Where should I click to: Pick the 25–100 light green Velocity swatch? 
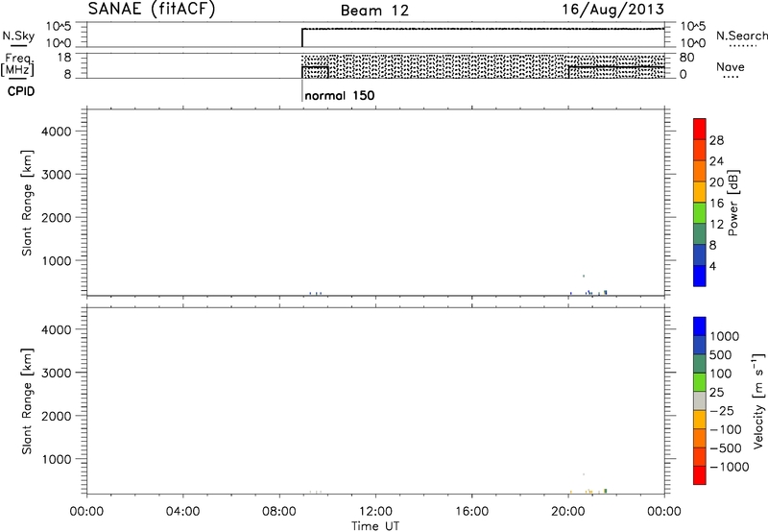[x=700, y=382]
